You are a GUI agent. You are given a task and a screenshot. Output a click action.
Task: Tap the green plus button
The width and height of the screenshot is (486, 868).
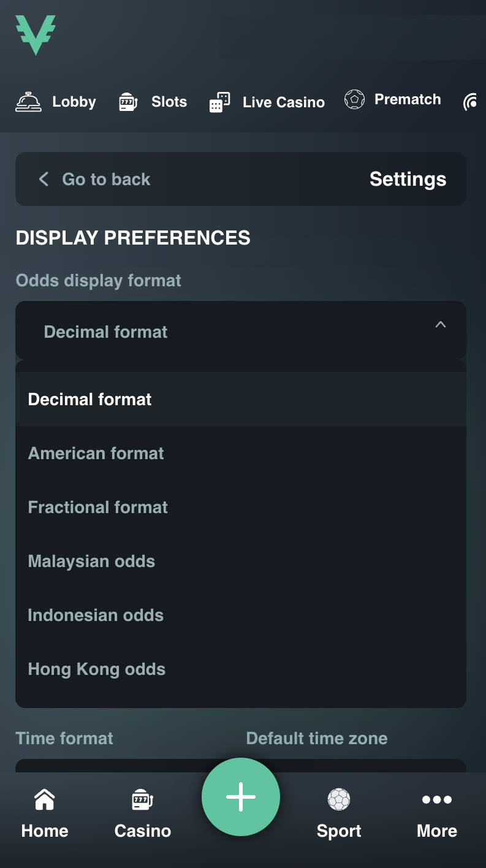coord(241,797)
